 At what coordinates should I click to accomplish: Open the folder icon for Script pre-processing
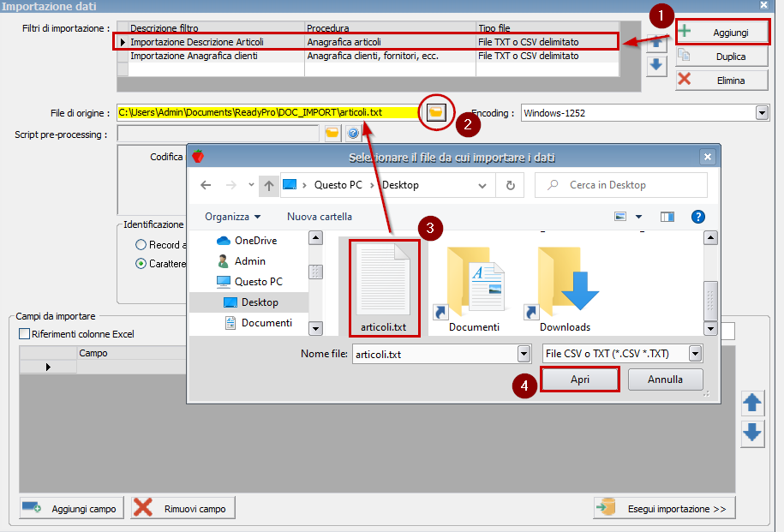click(332, 133)
